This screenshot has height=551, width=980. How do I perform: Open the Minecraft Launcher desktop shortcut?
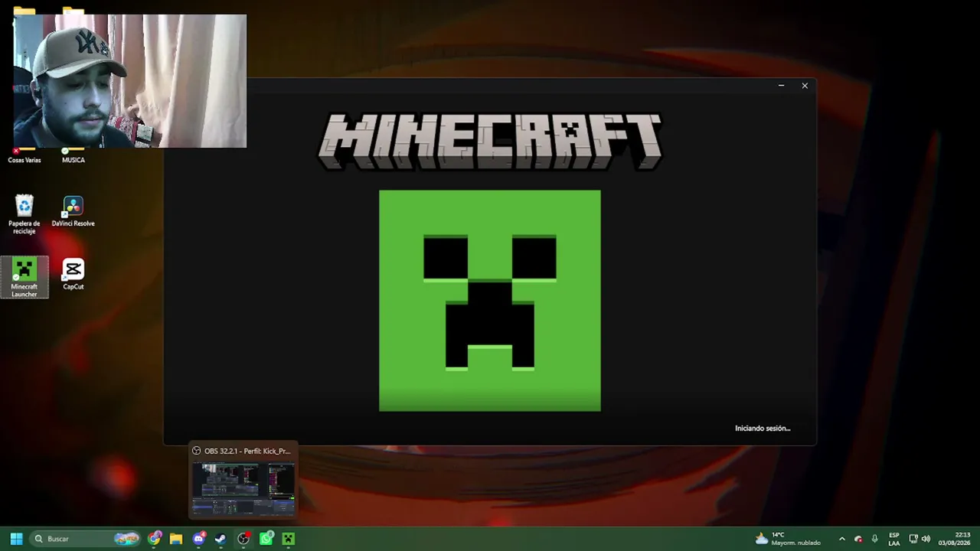coord(24,277)
